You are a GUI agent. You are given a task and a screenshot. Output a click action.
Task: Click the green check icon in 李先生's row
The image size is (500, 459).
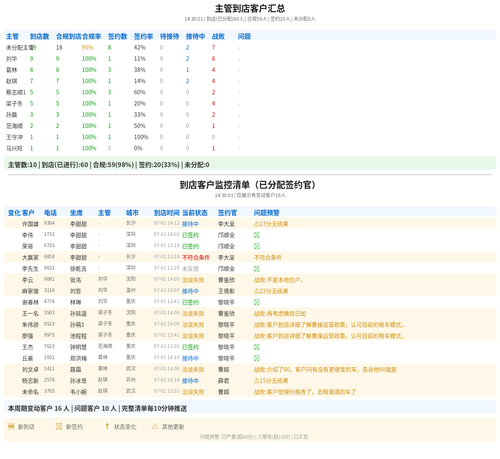(257, 269)
